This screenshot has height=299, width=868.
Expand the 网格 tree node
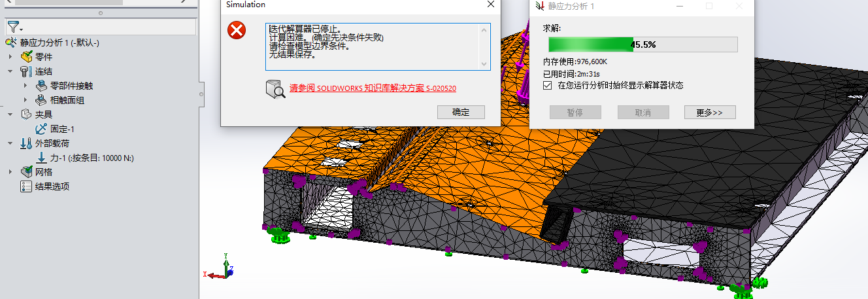coord(10,172)
